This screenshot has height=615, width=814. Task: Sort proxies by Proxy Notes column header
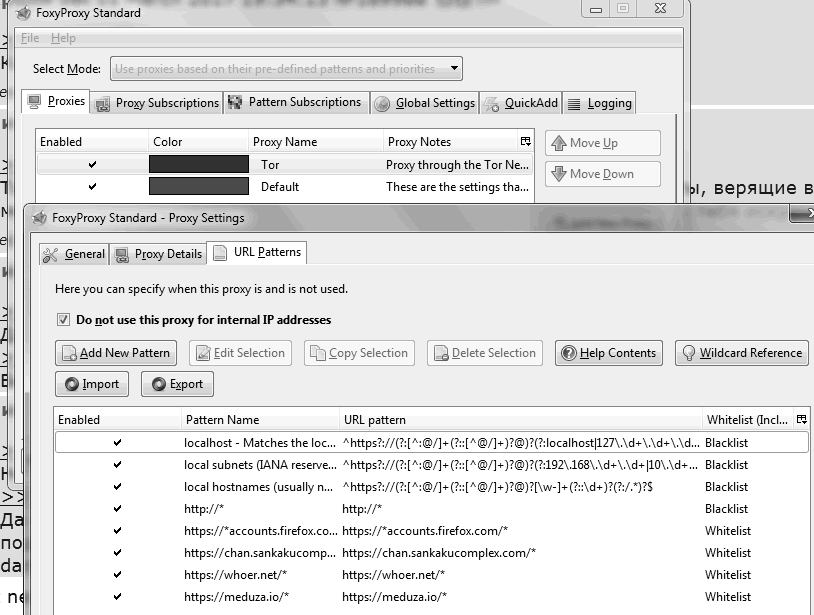point(451,142)
